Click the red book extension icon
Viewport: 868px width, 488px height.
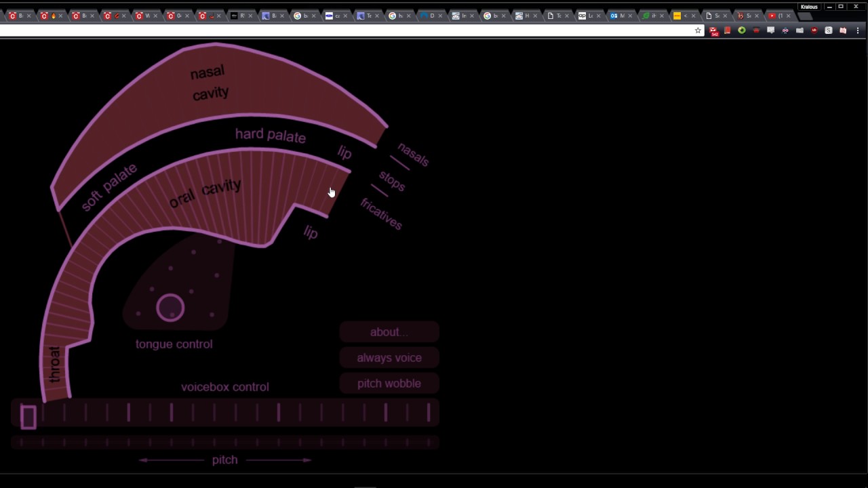click(x=727, y=30)
